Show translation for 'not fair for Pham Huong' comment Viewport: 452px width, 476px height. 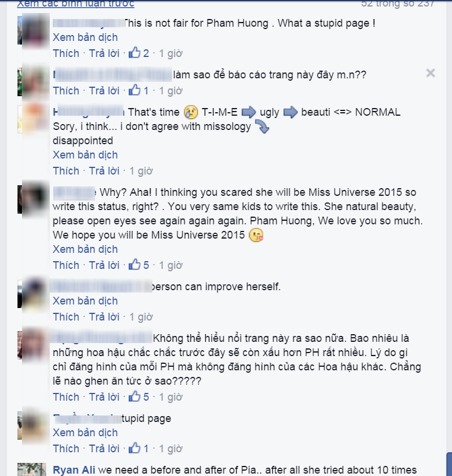(x=85, y=37)
